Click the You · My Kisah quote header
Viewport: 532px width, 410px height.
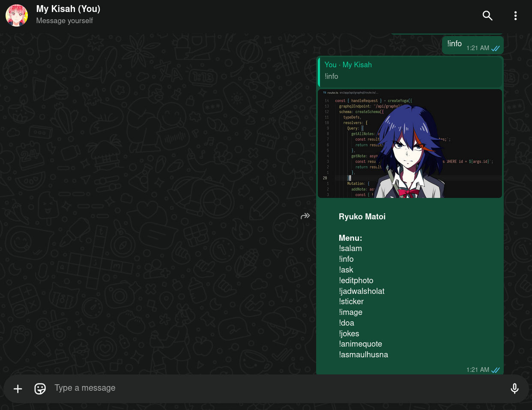348,65
